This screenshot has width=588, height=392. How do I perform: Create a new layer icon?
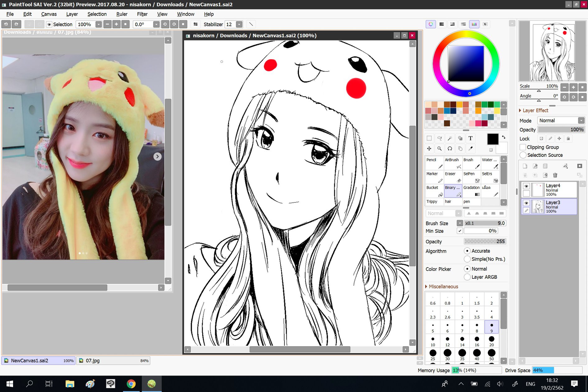[525, 166]
